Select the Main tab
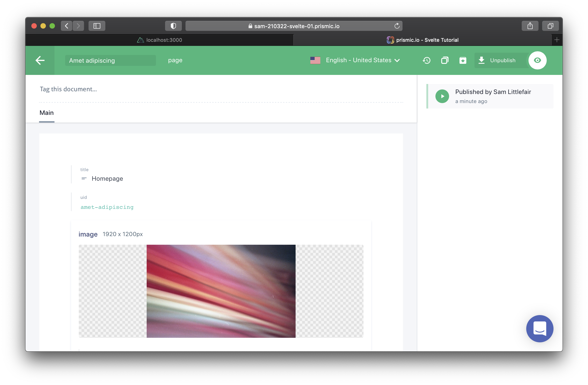Viewport: 588px width, 385px height. click(x=46, y=113)
